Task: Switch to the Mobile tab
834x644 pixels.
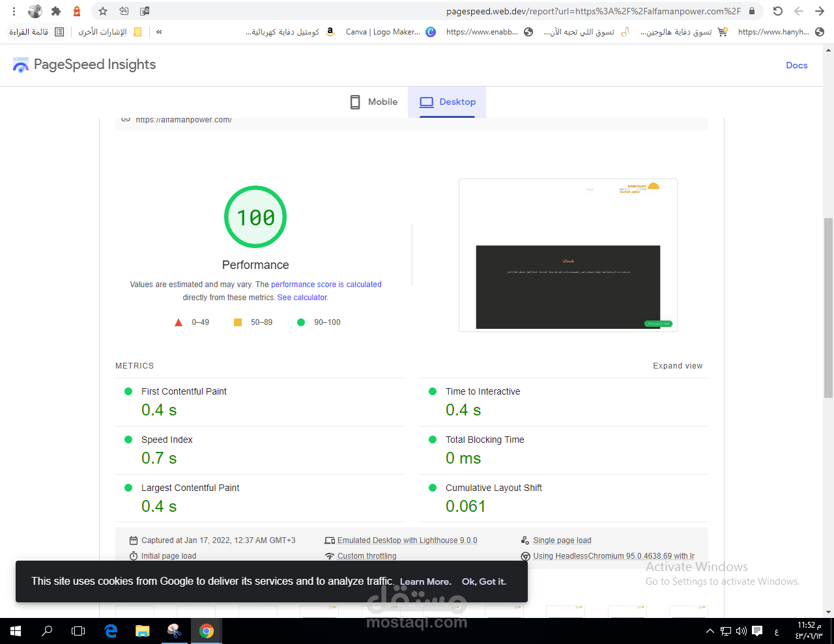Action: (x=373, y=102)
